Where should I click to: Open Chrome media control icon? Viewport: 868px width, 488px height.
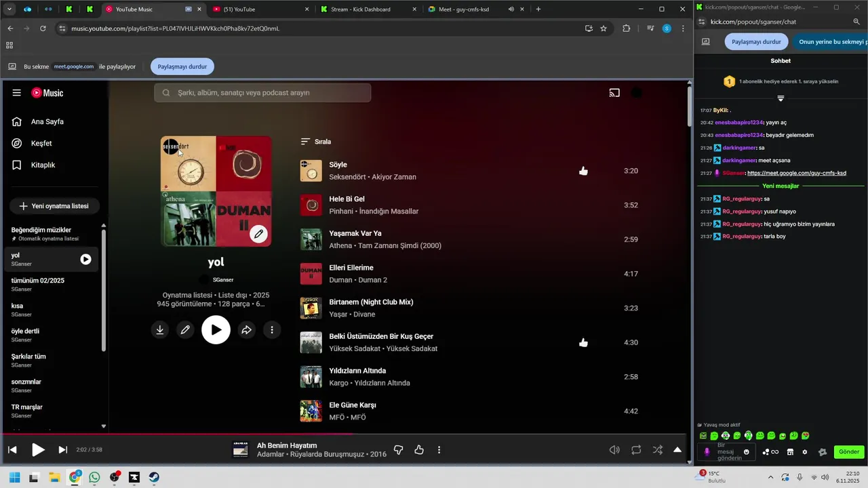point(650,28)
